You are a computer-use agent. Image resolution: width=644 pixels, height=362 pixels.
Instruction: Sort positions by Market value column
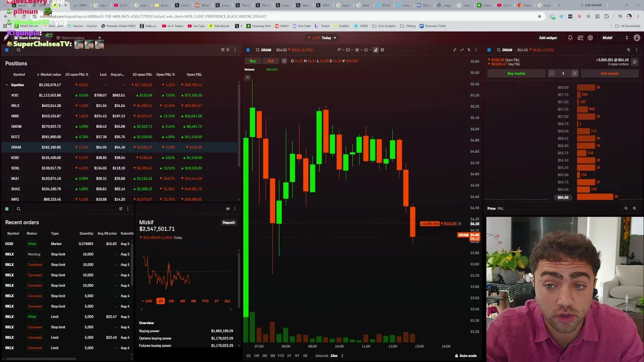pos(49,74)
